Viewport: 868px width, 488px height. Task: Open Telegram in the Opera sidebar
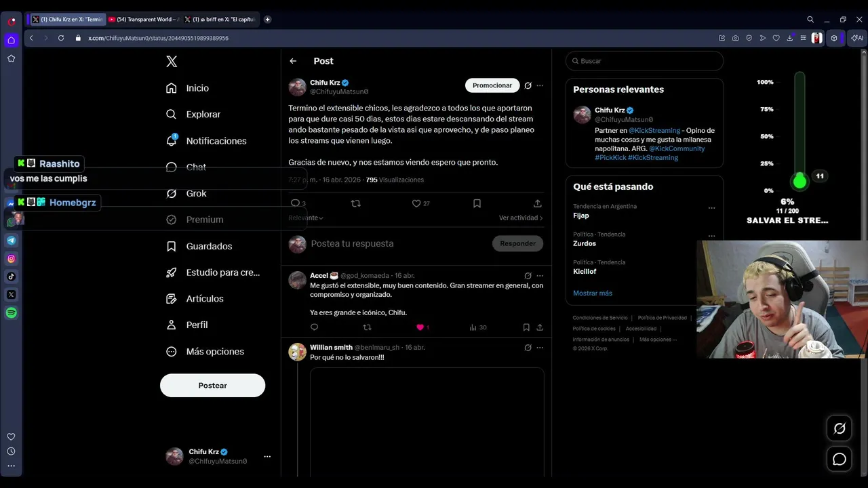[x=12, y=240]
